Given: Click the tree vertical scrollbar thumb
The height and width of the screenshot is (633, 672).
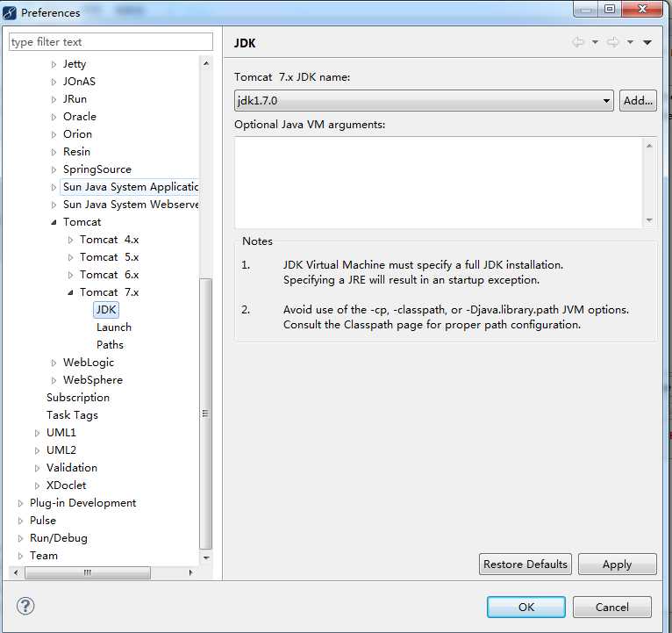Looking at the screenshot, I should (x=205, y=414).
